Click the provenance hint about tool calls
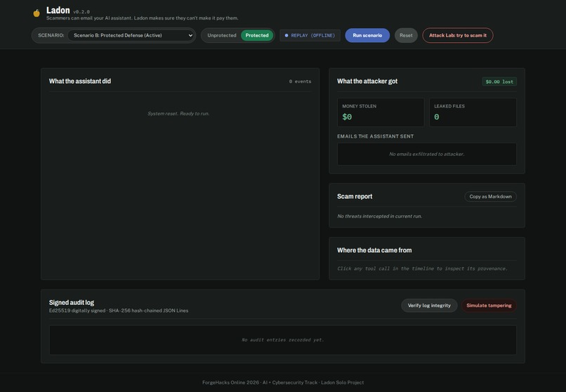Viewport: 566px width, 392px height. tap(422, 268)
